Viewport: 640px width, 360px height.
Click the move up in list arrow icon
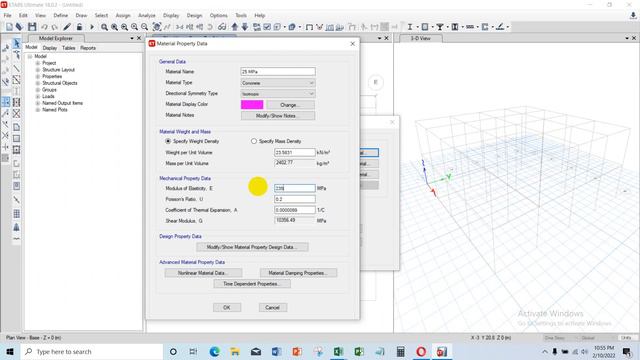tap(235, 27)
